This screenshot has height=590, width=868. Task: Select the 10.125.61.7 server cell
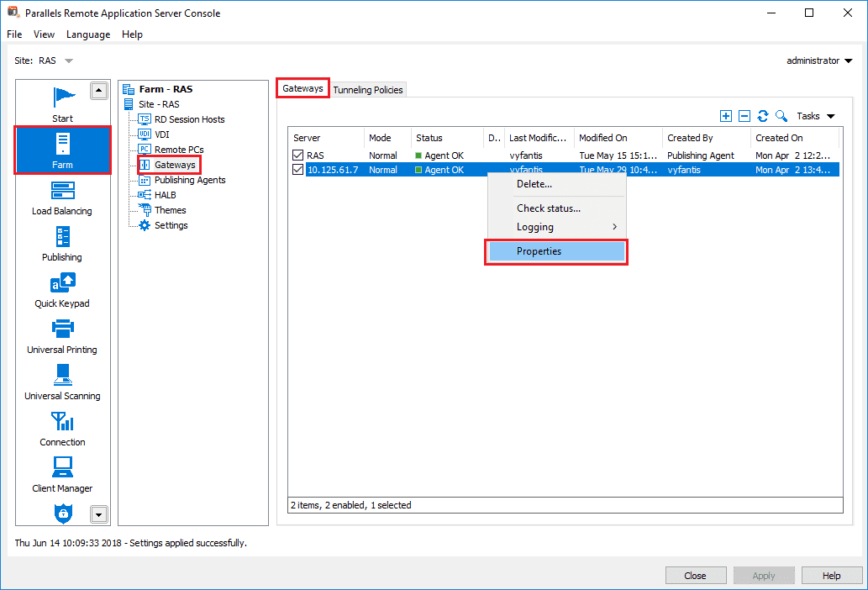333,170
